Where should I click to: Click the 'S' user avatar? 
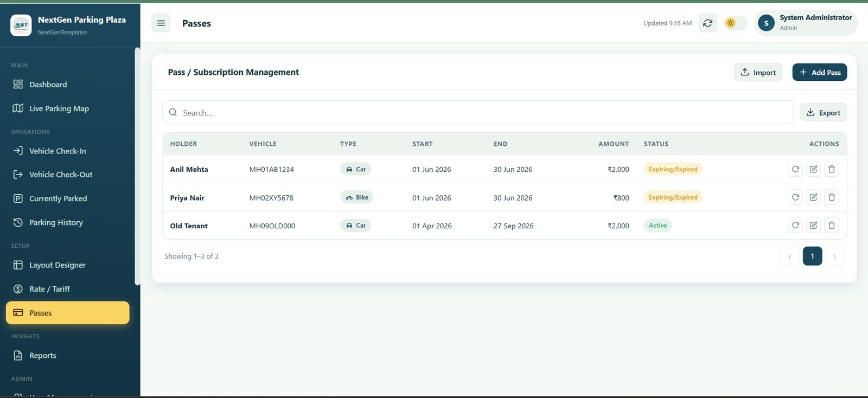(x=766, y=23)
